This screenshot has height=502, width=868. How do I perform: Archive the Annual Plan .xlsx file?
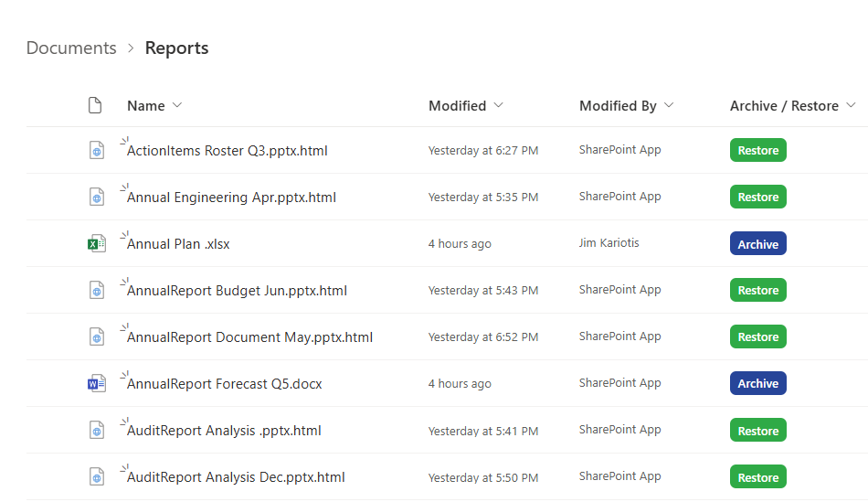click(757, 244)
